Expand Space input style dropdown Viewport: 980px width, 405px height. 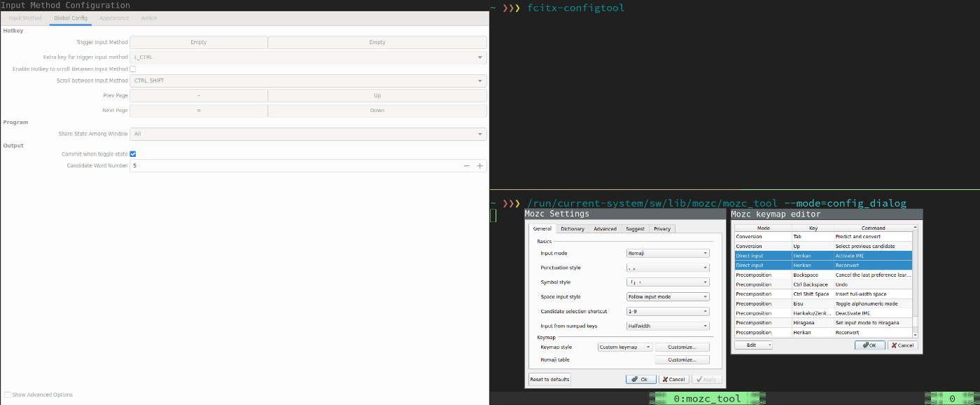[668, 297]
